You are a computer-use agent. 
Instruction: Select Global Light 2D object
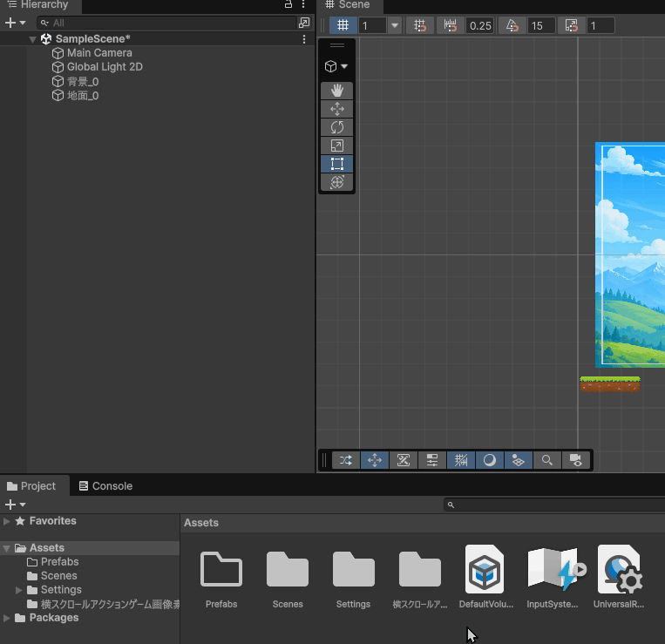click(x=105, y=67)
